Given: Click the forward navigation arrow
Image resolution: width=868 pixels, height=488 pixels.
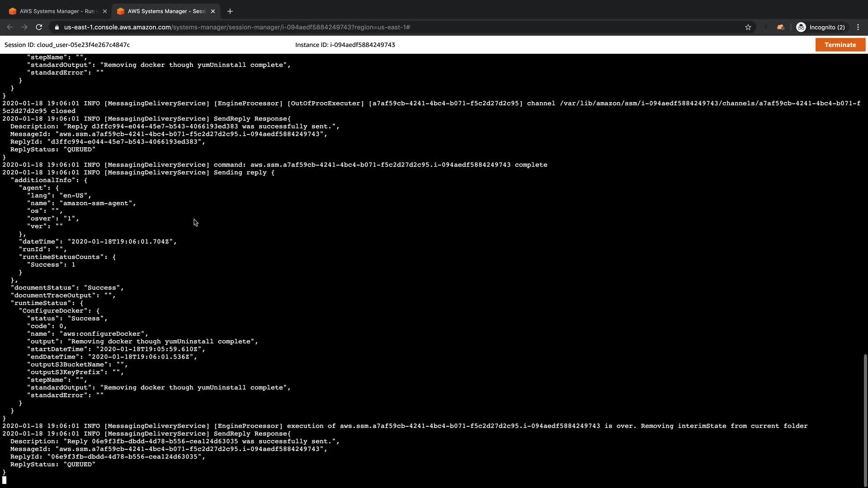Looking at the screenshot, I should pos(24,27).
